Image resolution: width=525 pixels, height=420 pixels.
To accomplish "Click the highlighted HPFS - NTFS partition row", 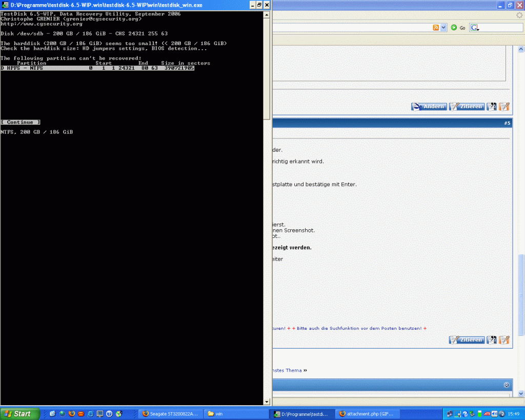I will click(x=97, y=68).
